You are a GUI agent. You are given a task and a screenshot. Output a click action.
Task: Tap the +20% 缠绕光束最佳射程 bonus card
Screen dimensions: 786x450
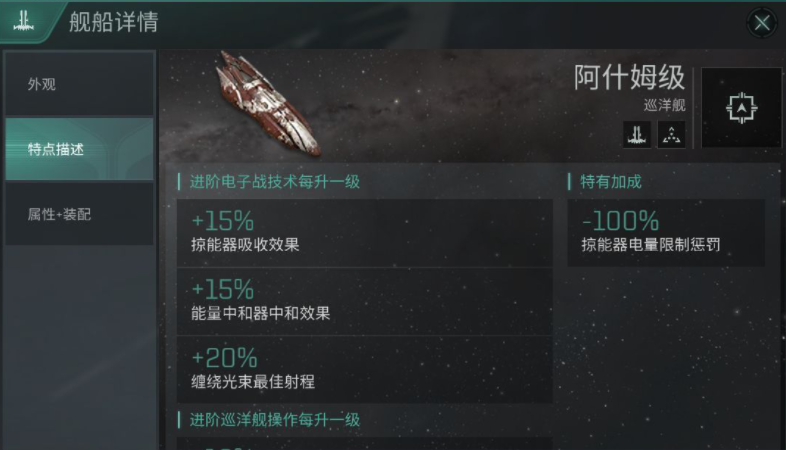(364, 369)
